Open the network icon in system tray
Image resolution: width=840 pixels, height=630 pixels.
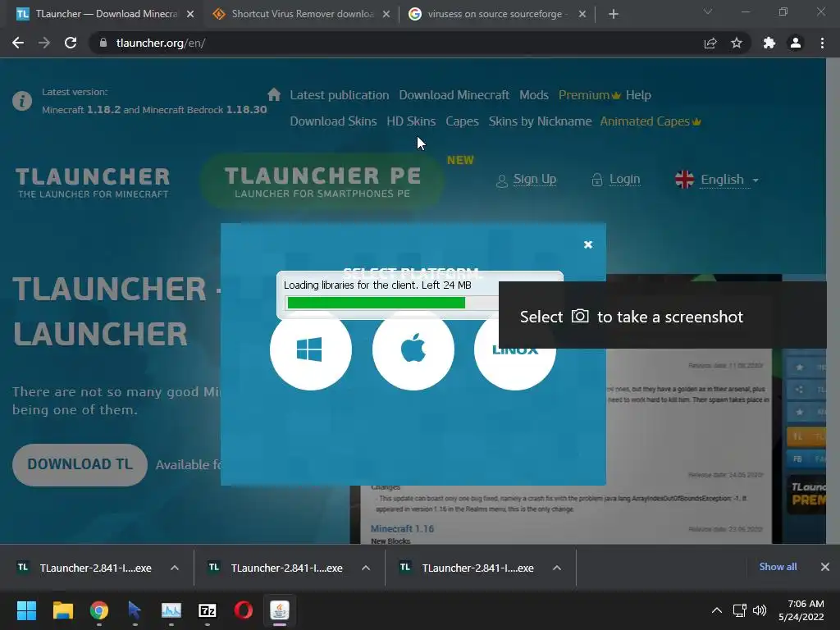[x=740, y=610]
